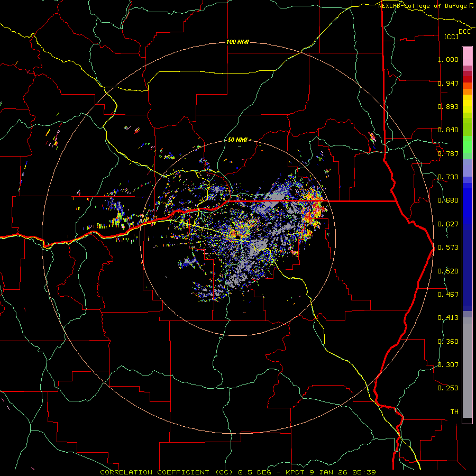The height and width of the screenshot is (476, 476).
Task: Click the 0.573 color scale value
Action: [x=448, y=248]
